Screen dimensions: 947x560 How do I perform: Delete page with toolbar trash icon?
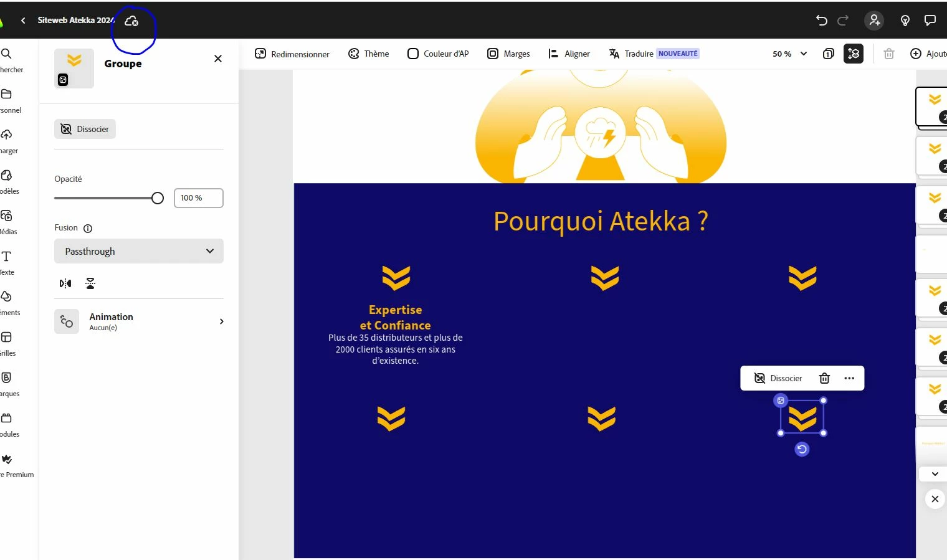(x=889, y=54)
